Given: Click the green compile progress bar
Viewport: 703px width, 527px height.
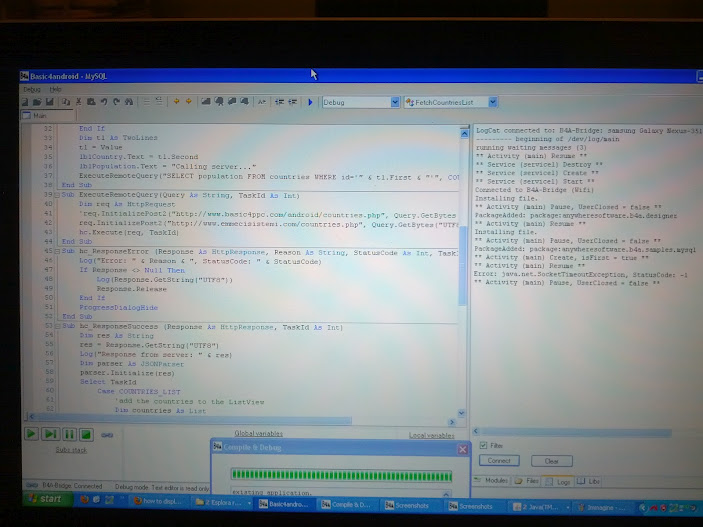Looking at the screenshot, I should pos(342,475).
